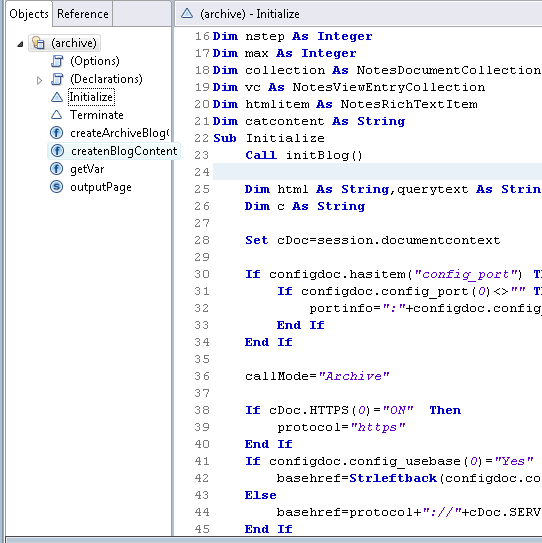542x543 pixels.
Task: Click "Dim max As Integer" line
Action: tap(284, 53)
